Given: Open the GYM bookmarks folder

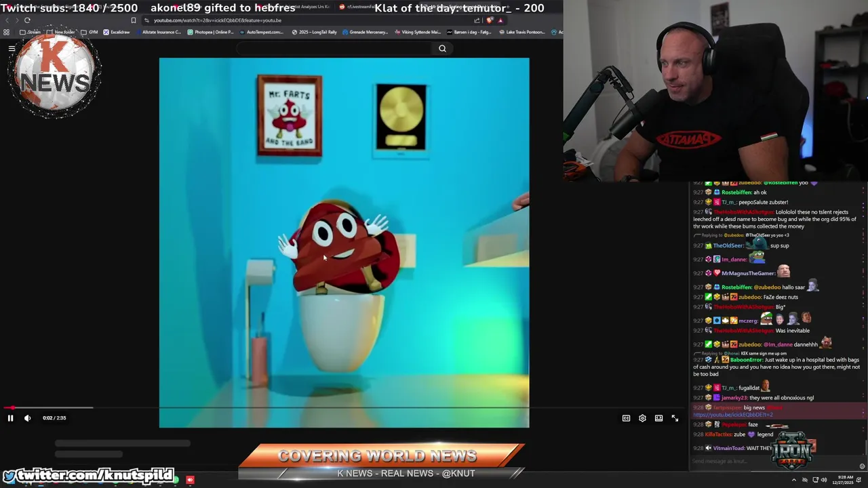Looking at the screenshot, I should coord(90,32).
